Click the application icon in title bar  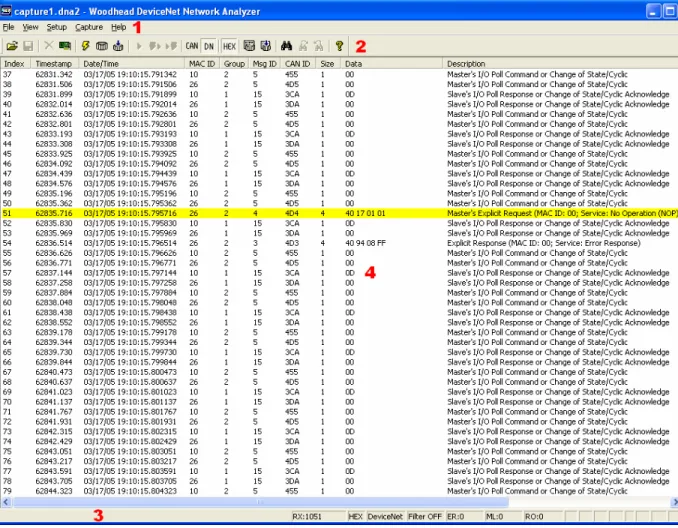click(6, 10)
